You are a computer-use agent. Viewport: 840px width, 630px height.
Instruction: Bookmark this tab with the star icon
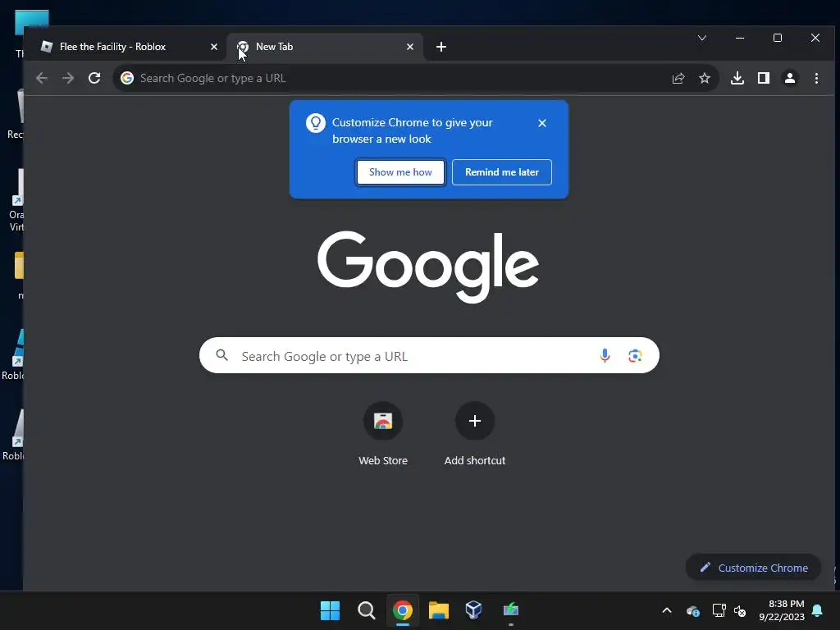[705, 78]
